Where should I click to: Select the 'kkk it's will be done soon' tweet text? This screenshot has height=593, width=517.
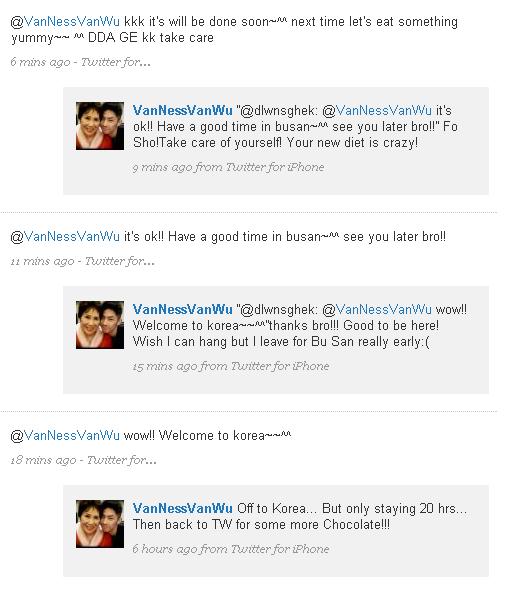(234, 29)
